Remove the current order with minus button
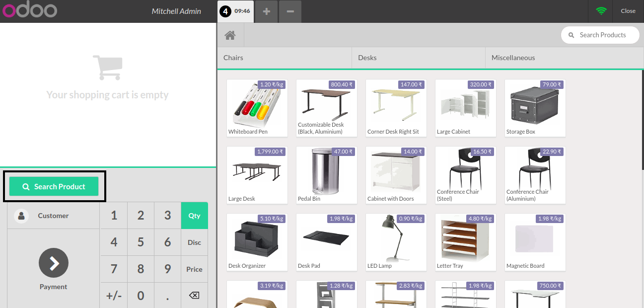Screen dimensions: 644x308 pos(290,11)
